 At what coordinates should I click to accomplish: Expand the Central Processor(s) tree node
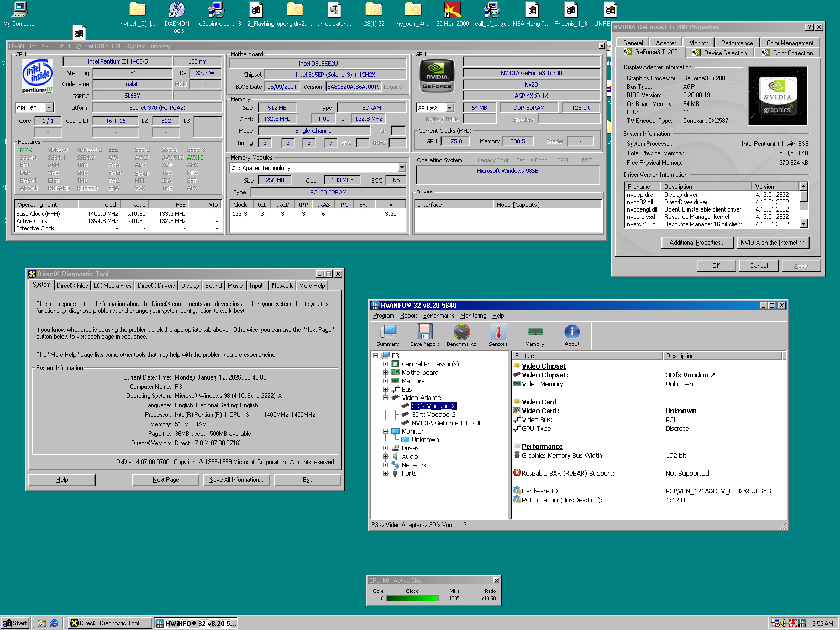click(385, 364)
